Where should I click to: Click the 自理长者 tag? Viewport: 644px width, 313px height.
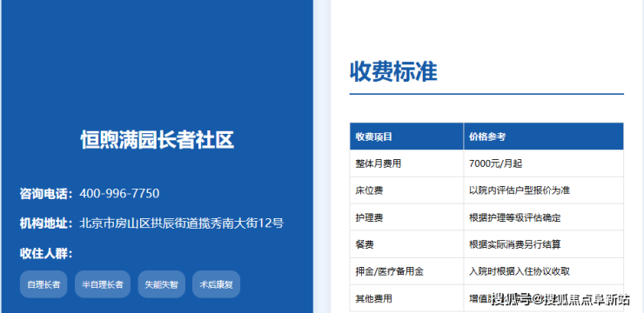tap(44, 284)
